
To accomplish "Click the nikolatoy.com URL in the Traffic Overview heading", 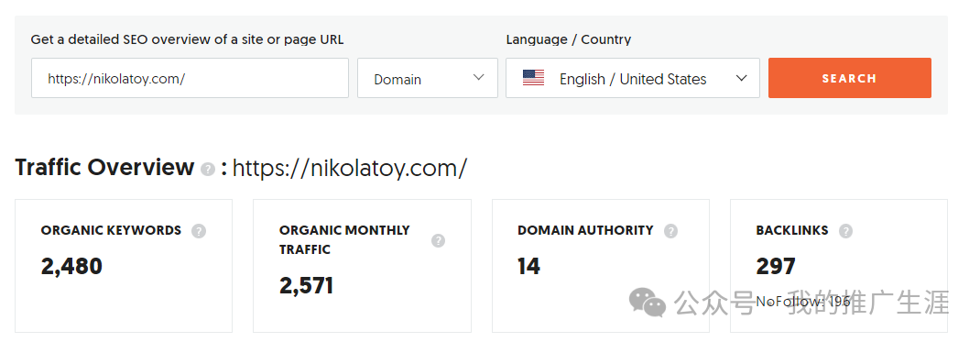I will [x=350, y=168].
